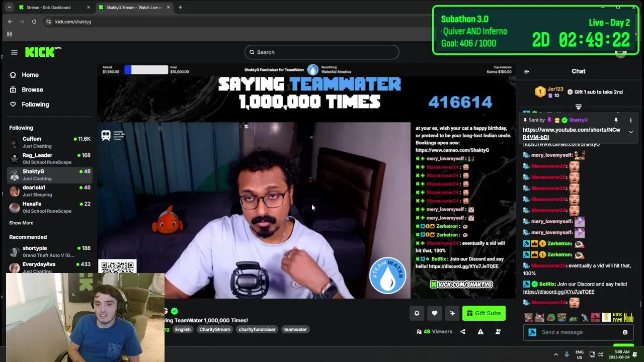Share the stream via share icon
Screen dimensions: 644x362
tap(463, 332)
